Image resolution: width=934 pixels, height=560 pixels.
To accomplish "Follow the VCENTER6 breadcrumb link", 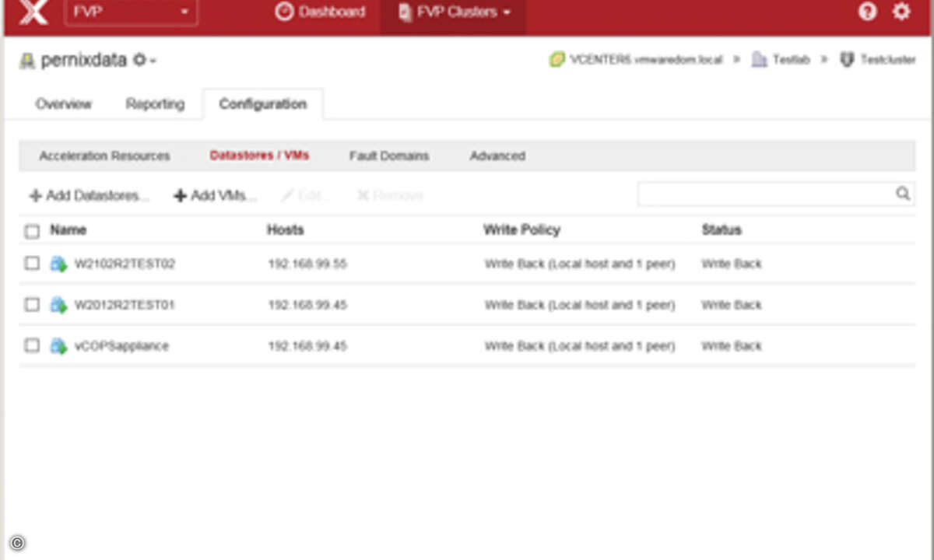I will click(x=636, y=60).
